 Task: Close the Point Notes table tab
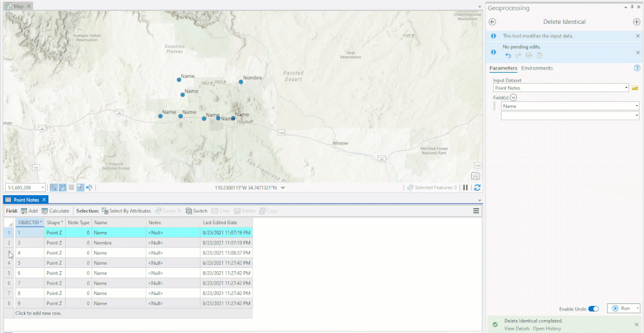(x=44, y=200)
